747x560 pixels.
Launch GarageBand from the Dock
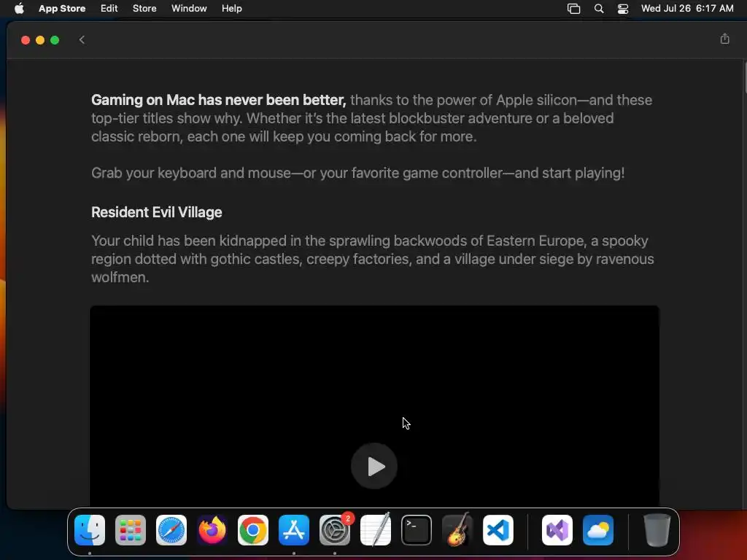457,530
